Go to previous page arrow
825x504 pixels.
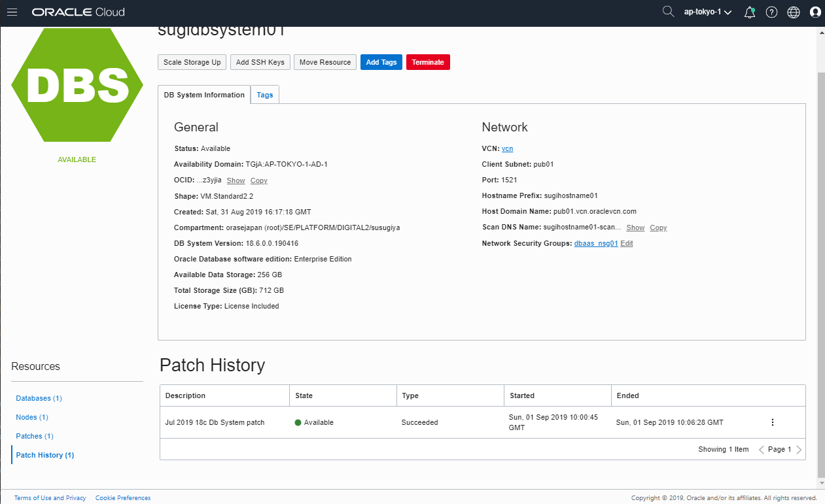[761, 449]
